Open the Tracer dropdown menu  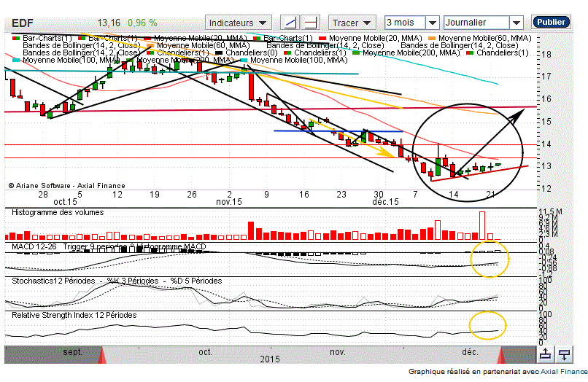click(x=352, y=23)
